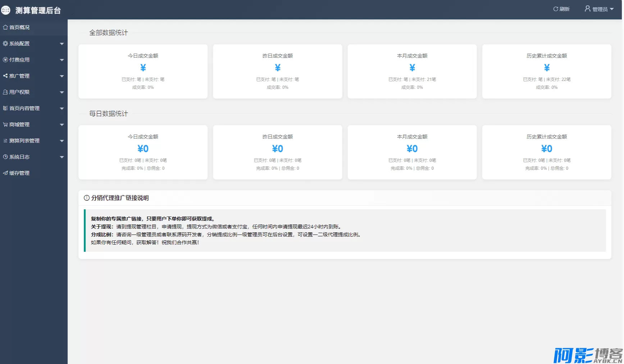Click the user icon for 用户权限

pyautogui.click(x=5, y=92)
